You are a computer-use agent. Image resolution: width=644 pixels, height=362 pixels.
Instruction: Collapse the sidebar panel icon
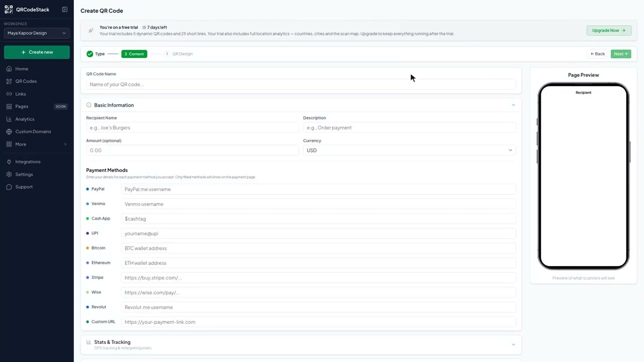pos(64,10)
